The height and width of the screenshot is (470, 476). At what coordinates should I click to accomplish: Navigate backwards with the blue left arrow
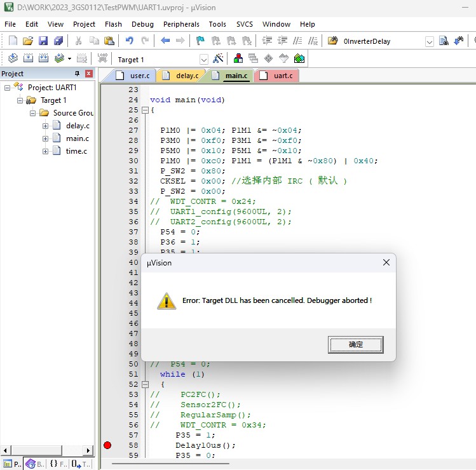coord(165,41)
